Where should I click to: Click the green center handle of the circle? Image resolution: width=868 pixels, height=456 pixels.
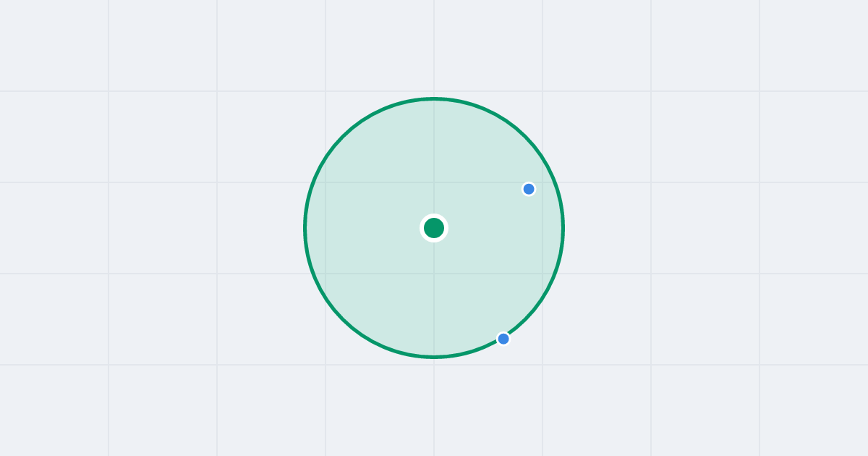(434, 228)
